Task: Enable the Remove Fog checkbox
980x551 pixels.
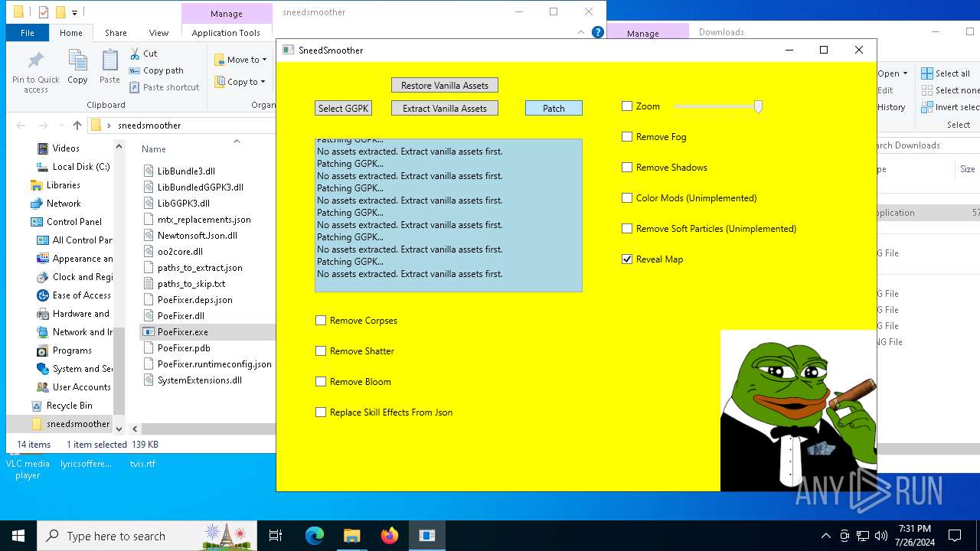Action: click(627, 136)
